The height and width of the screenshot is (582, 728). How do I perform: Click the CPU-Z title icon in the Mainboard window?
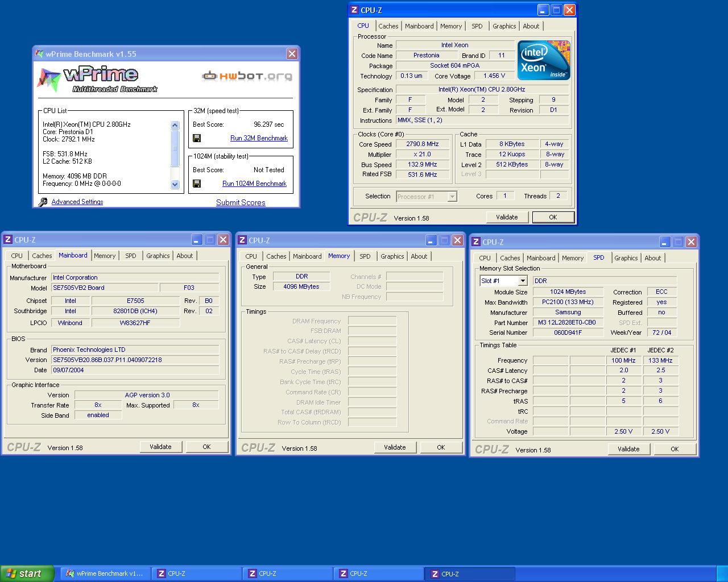coord(8,240)
